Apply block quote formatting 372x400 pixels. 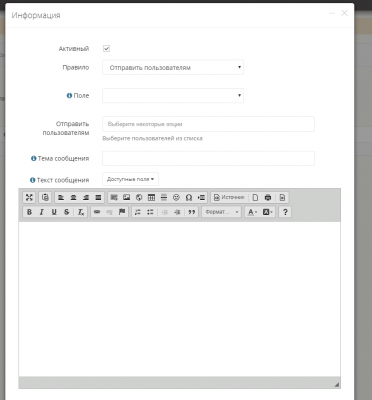point(192,212)
